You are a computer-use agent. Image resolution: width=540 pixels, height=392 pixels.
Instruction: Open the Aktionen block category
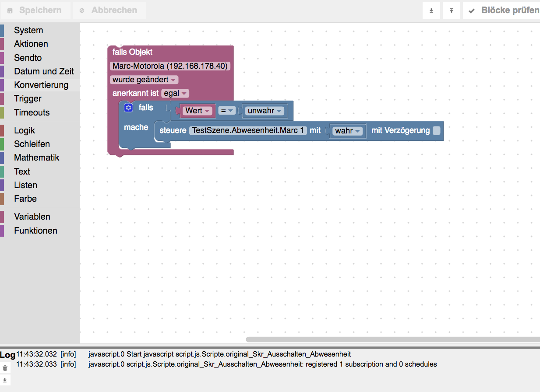click(x=40, y=44)
